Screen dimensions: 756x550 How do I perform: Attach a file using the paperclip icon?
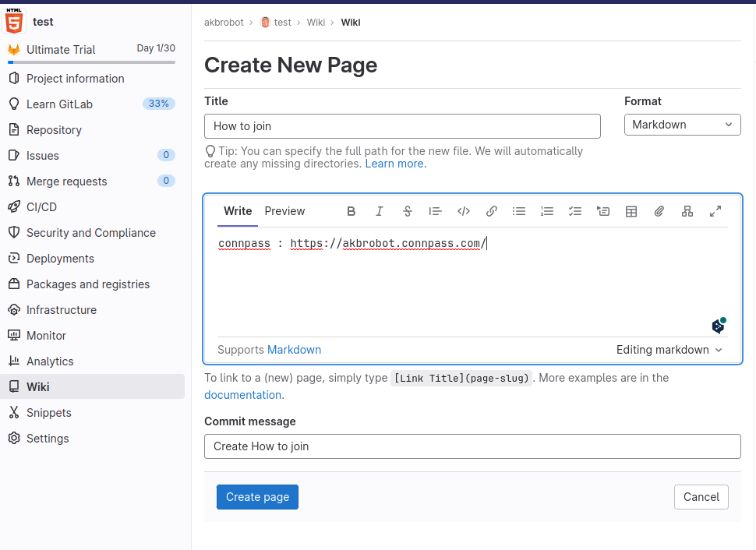(x=659, y=211)
